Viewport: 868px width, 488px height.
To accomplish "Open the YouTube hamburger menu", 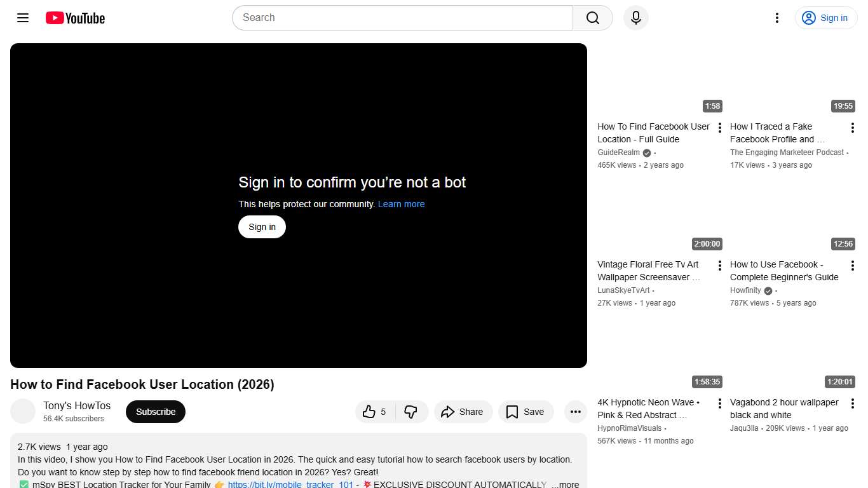I will tap(22, 18).
